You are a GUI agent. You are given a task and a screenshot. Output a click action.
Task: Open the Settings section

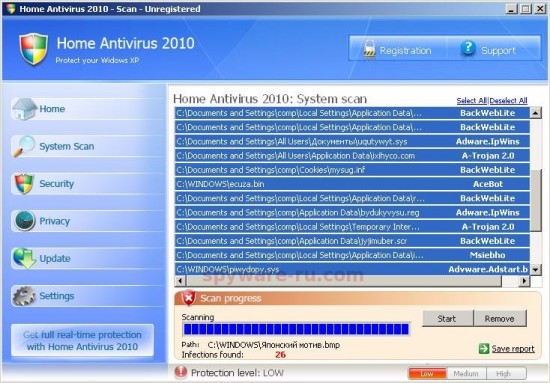click(88, 296)
